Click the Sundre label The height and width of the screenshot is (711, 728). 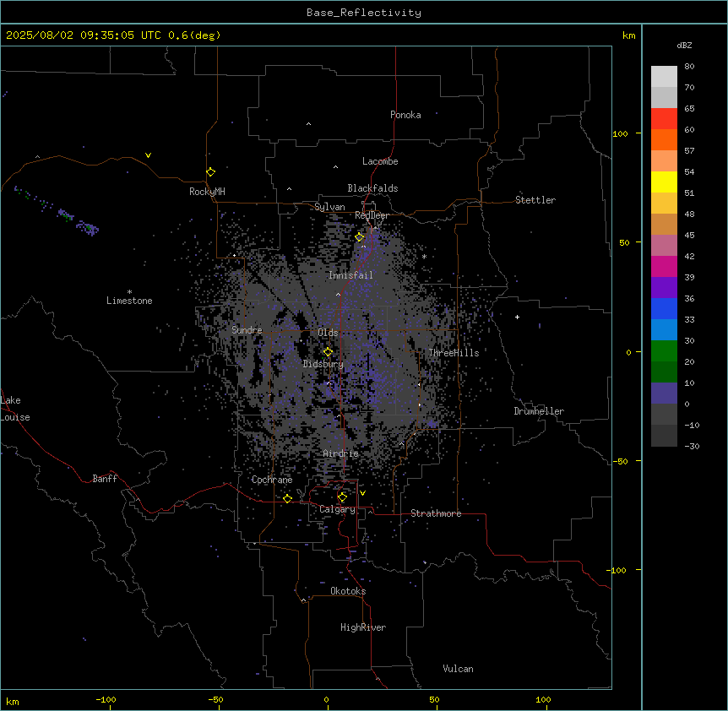[x=247, y=330]
